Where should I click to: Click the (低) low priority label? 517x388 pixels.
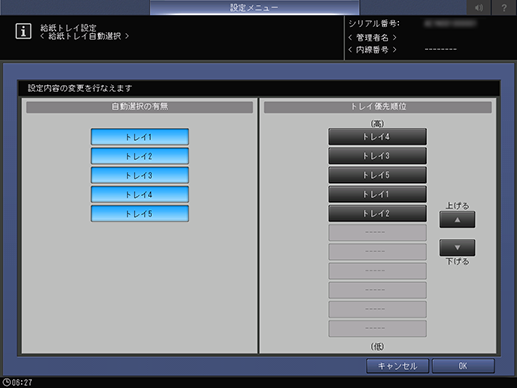(x=377, y=347)
